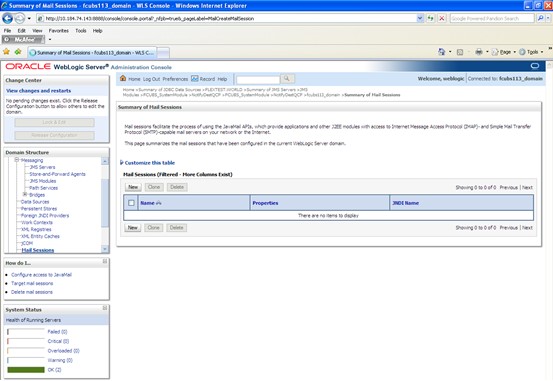Open a new blank browser tab

point(163,53)
